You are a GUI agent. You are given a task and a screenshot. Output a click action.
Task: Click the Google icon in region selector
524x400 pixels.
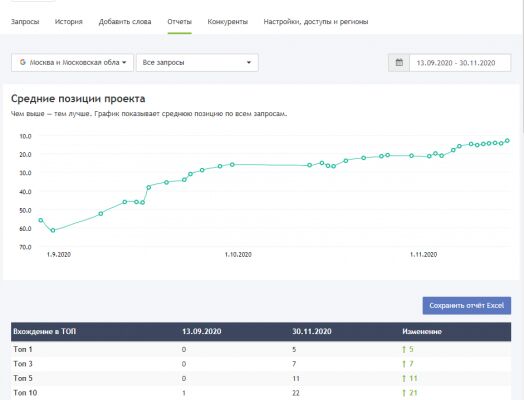coord(22,62)
